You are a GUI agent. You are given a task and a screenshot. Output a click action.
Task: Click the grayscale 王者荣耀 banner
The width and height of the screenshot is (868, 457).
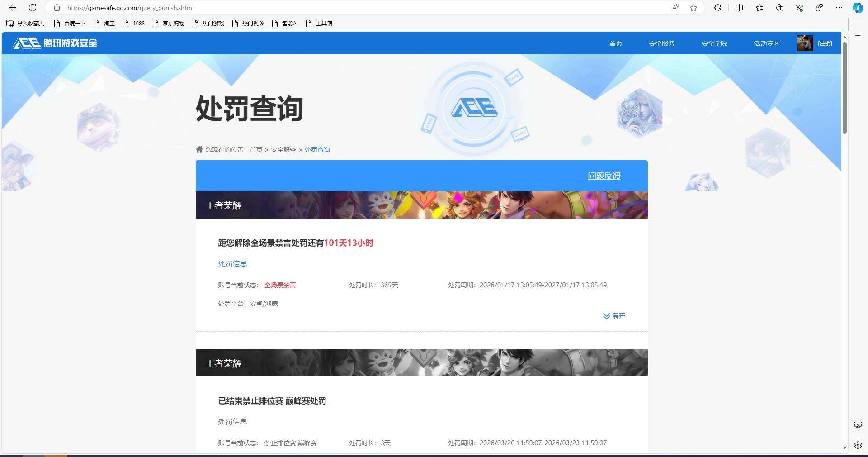click(x=421, y=363)
